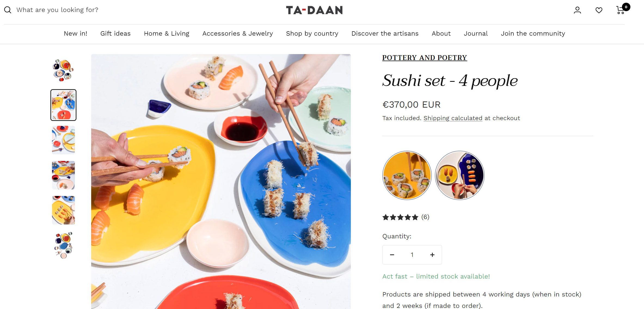Select the first product thumbnail image
This screenshot has height=309, width=644.
(x=63, y=70)
